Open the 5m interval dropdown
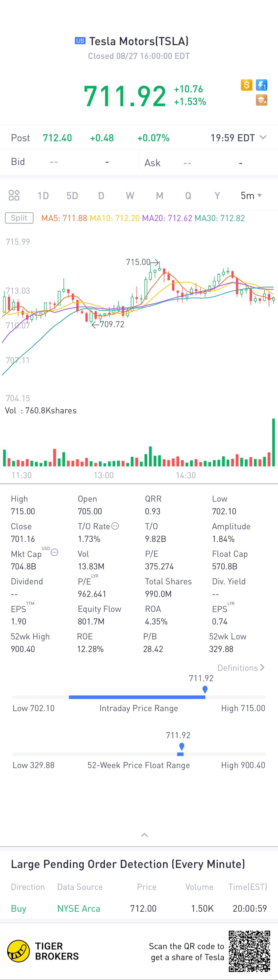The height and width of the screenshot is (980, 278). pos(251,196)
